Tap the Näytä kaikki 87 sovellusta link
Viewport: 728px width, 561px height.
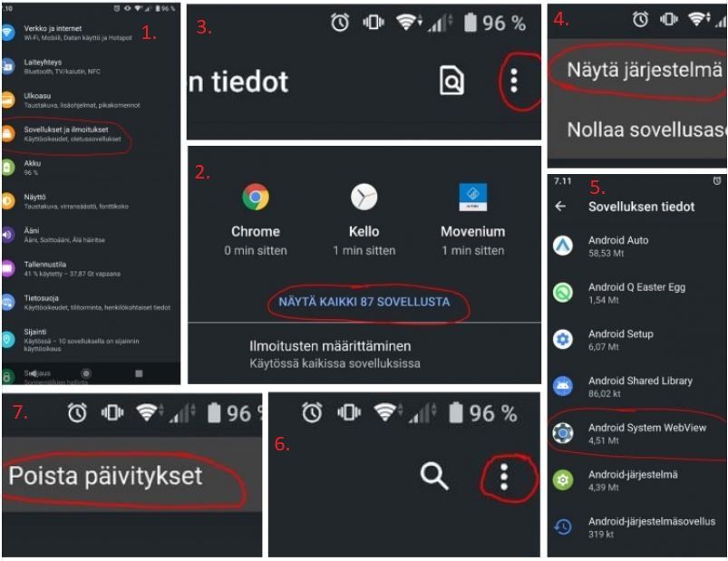364,302
